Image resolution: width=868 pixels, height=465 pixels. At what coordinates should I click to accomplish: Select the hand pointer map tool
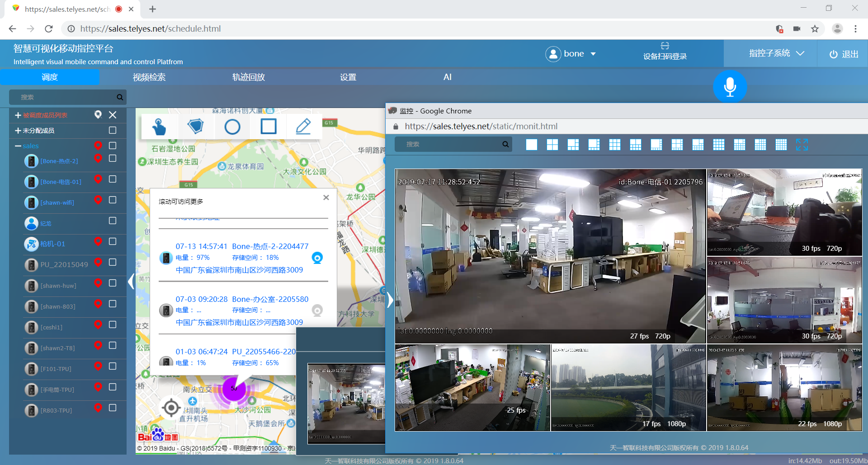(159, 127)
